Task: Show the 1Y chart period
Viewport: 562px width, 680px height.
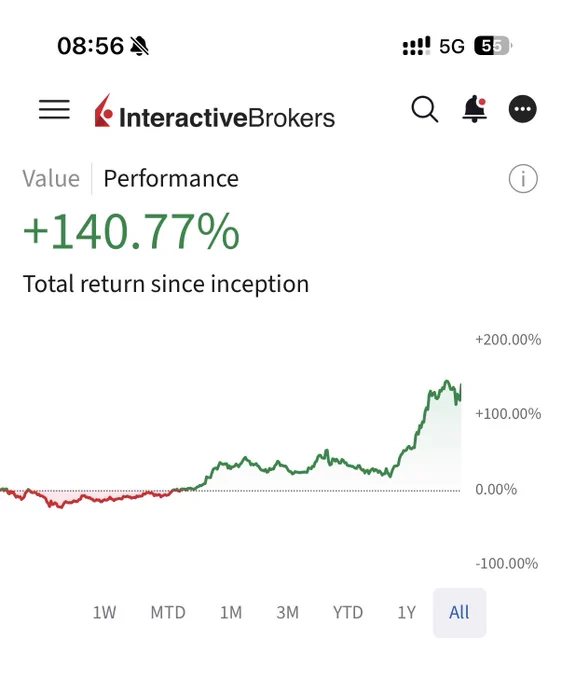Action: click(x=407, y=612)
